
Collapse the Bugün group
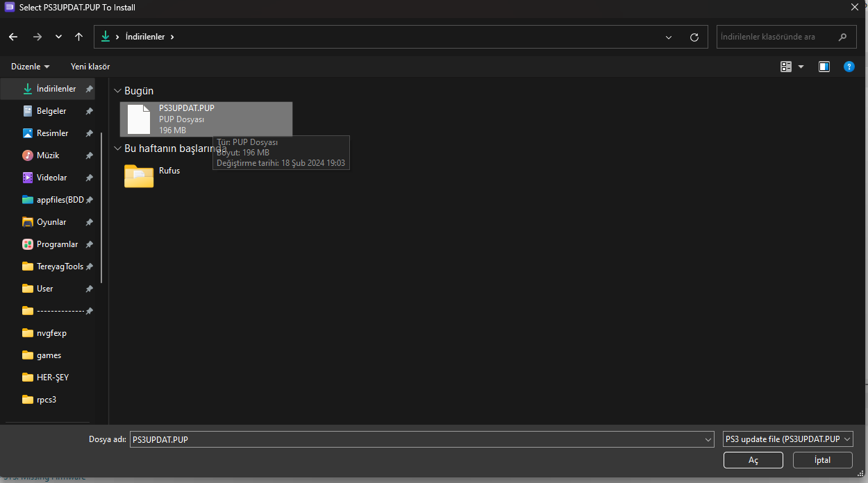(117, 91)
